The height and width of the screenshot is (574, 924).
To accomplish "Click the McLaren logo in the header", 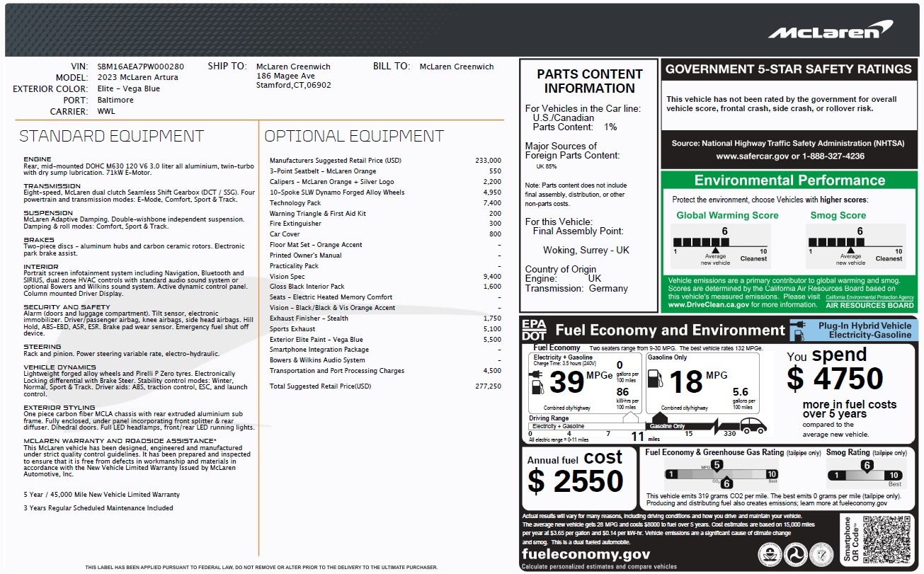I will click(830, 31).
